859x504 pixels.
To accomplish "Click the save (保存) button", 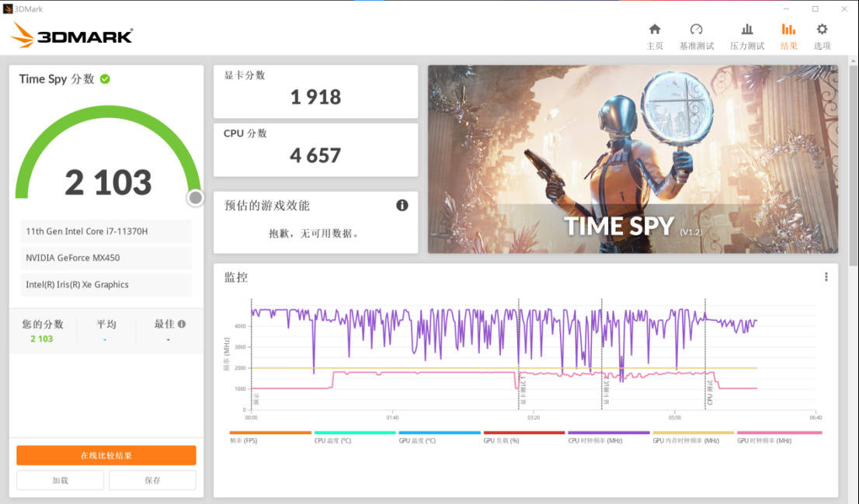I will coord(152,481).
